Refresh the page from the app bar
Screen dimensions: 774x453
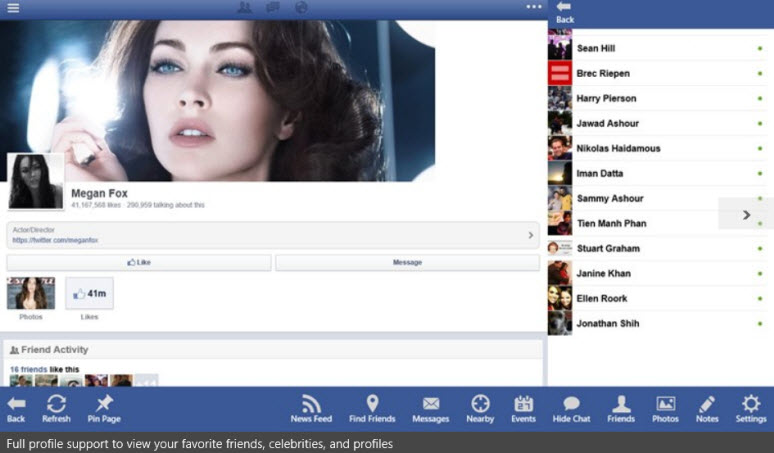tap(56, 409)
